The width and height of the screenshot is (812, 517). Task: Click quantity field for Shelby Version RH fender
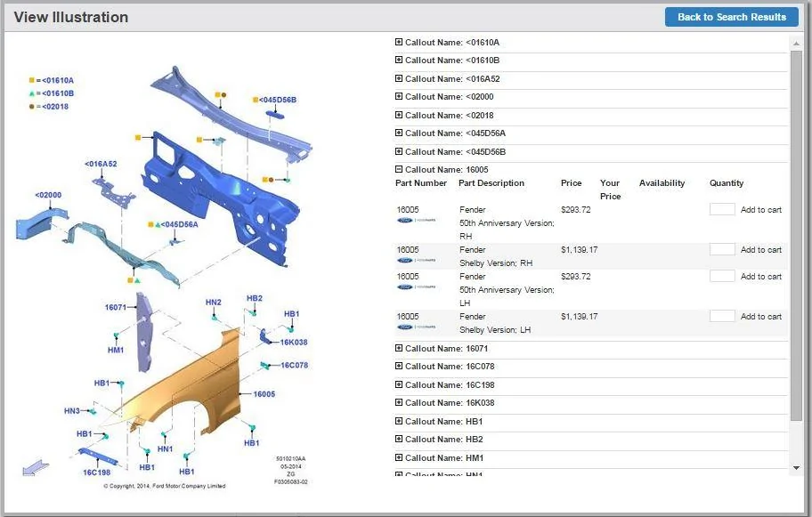722,249
